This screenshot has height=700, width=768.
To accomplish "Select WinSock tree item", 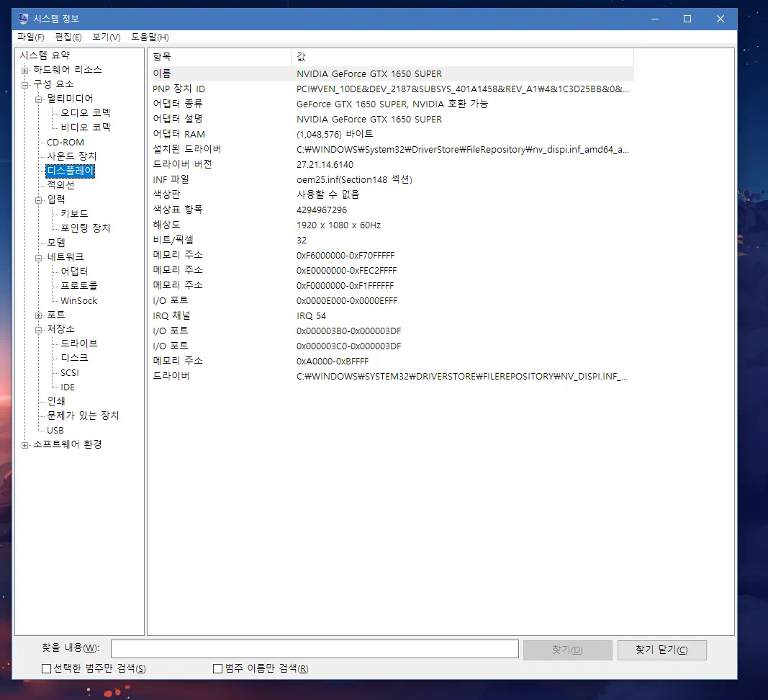I will pyautogui.click(x=78, y=300).
